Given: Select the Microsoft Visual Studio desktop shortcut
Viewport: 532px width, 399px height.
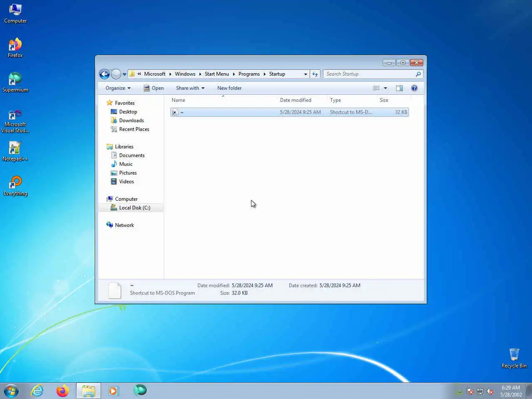Looking at the screenshot, I should pos(15,121).
